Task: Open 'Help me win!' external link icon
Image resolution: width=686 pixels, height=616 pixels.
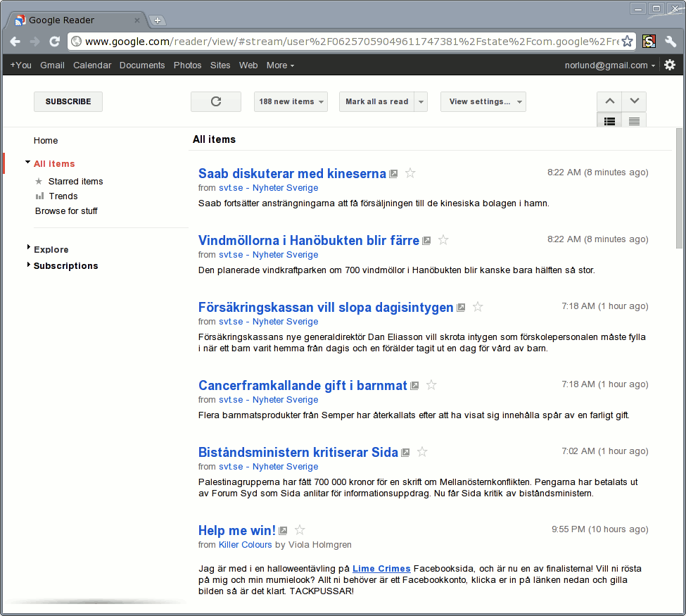Action: pyautogui.click(x=283, y=531)
